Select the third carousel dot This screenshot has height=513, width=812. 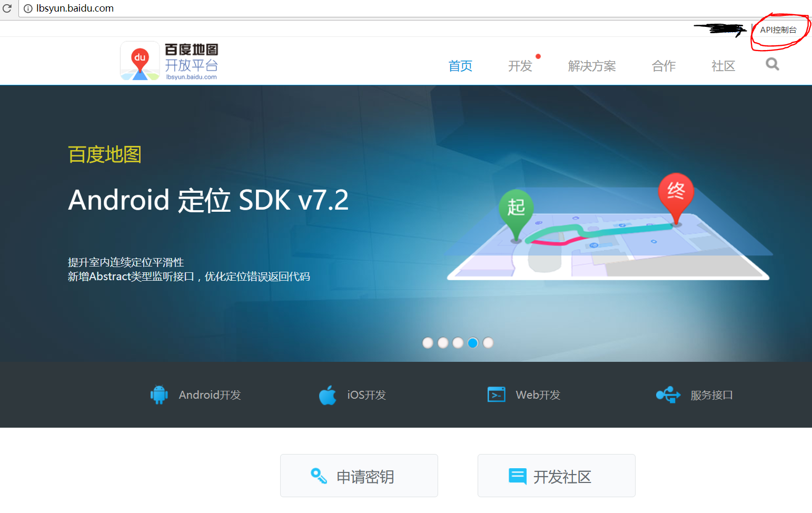click(x=458, y=343)
